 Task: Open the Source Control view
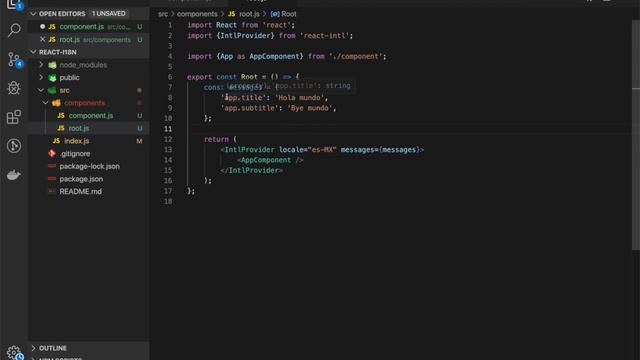click(14, 60)
